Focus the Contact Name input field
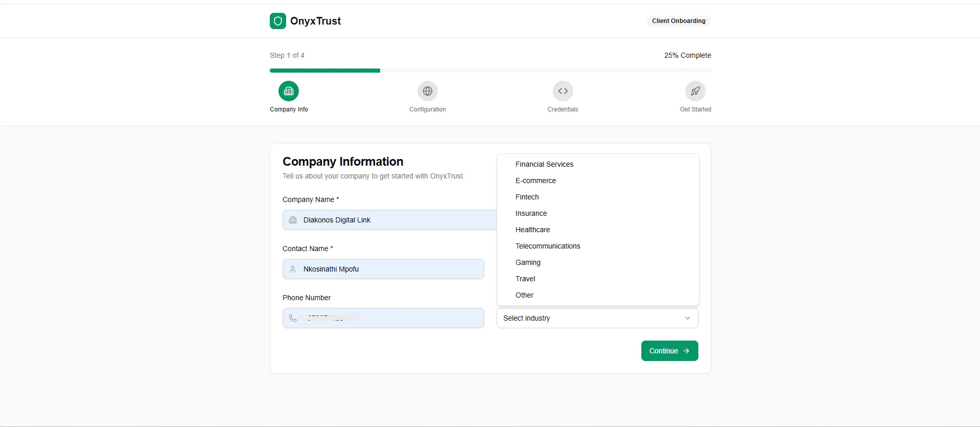Image resolution: width=980 pixels, height=427 pixels. point(383,269)
